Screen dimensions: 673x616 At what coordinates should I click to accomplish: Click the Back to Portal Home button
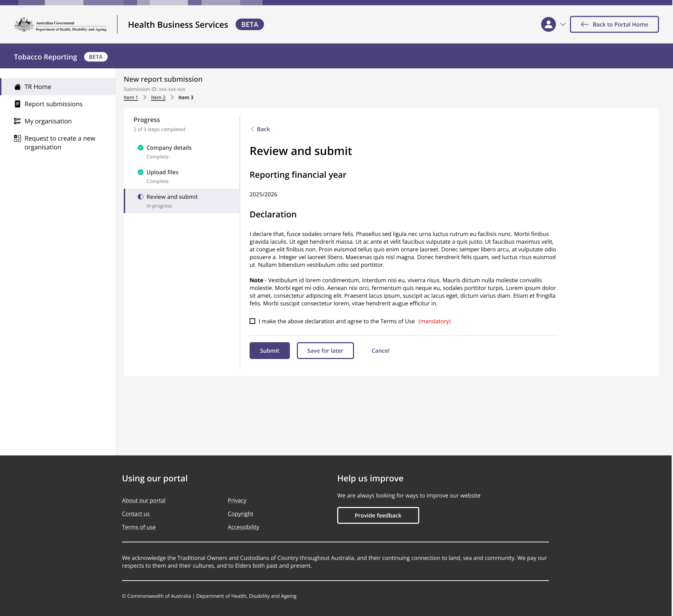(614, 25)
